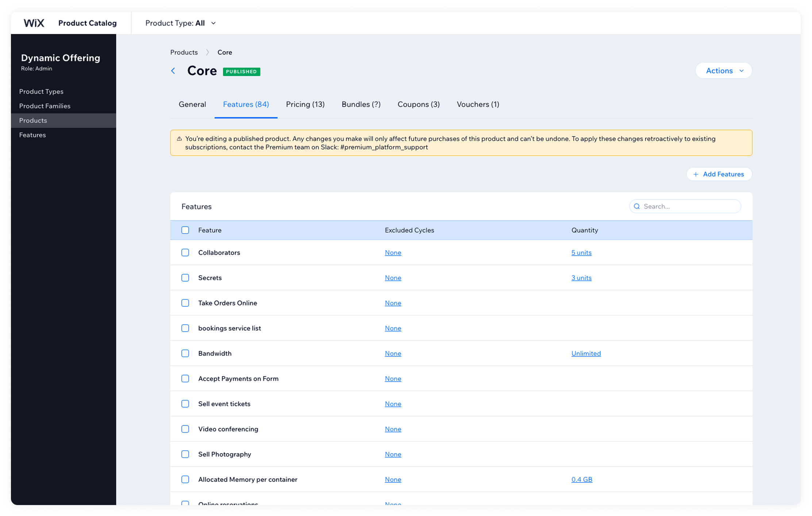Switch to the General tab
Screen dimensions: 812x516
click(192, 104)
